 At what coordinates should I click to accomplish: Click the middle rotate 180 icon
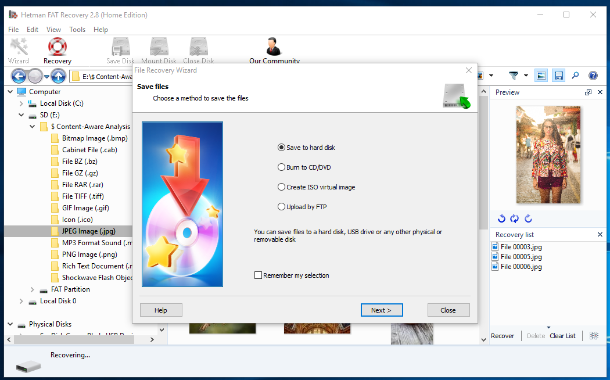tap(514, 219)
